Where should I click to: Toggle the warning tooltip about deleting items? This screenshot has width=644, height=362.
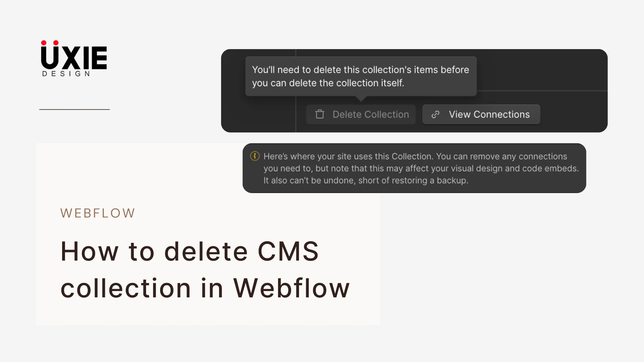(x=361, y=76)
